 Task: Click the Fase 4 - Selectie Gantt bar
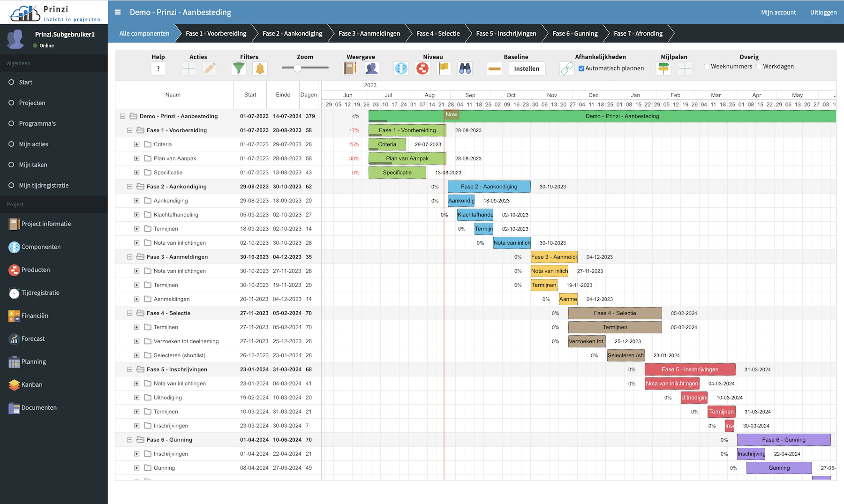pos(615,313)
